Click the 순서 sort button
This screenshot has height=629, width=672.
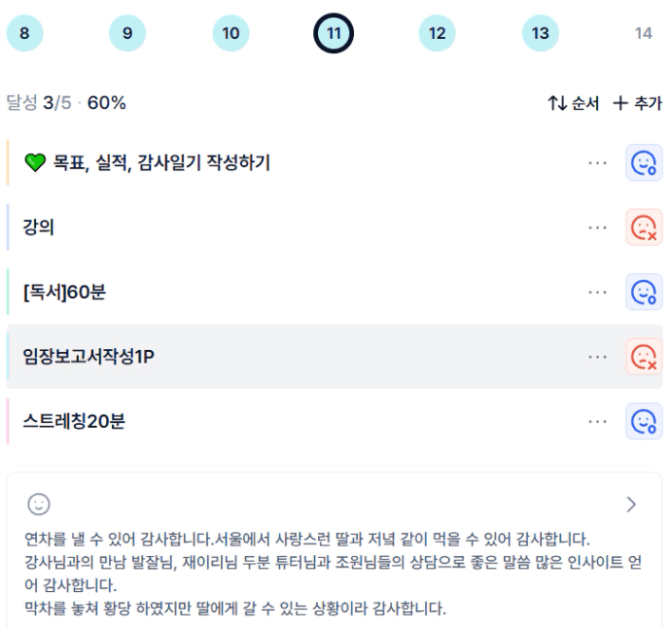click(574, 103)
